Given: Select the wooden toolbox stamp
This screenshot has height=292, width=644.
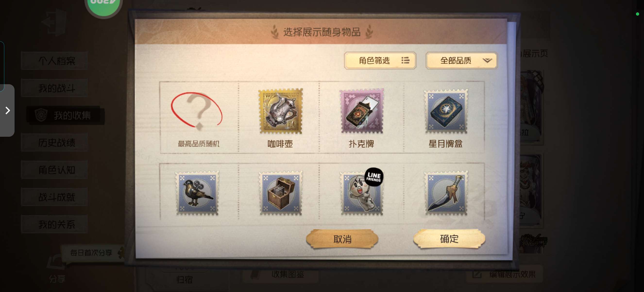Looking at the screenshot, I should coord(280,193).
